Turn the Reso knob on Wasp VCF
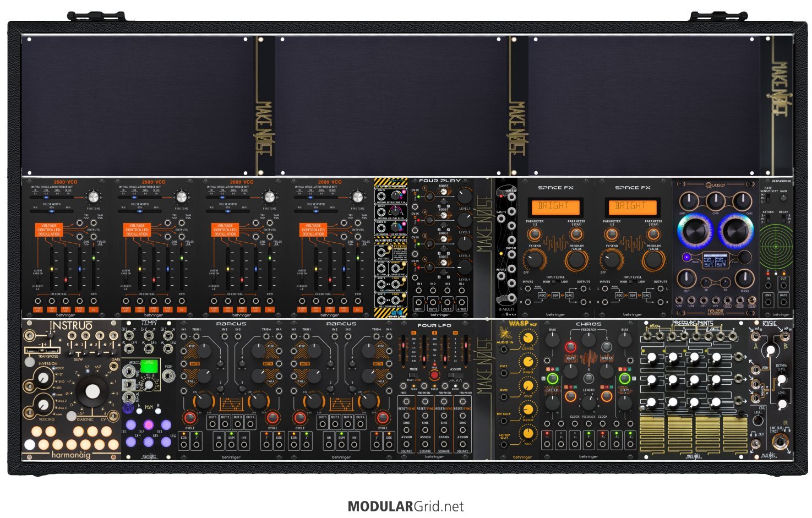 tap(528, 410)
